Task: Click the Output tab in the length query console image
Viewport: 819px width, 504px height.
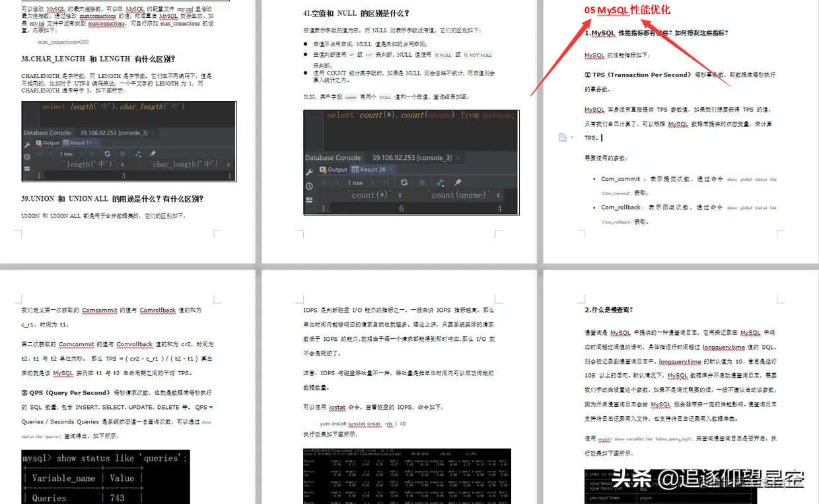Action: 48,143
